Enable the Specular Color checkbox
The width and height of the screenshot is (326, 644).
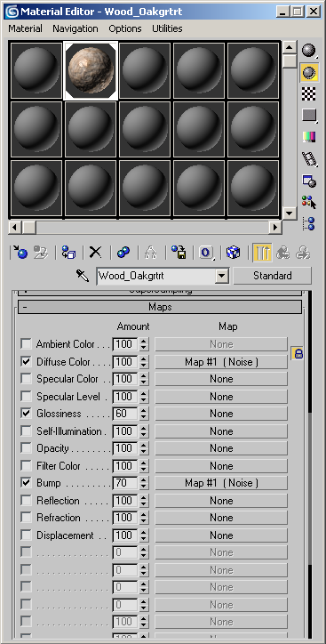click(27, 379)
